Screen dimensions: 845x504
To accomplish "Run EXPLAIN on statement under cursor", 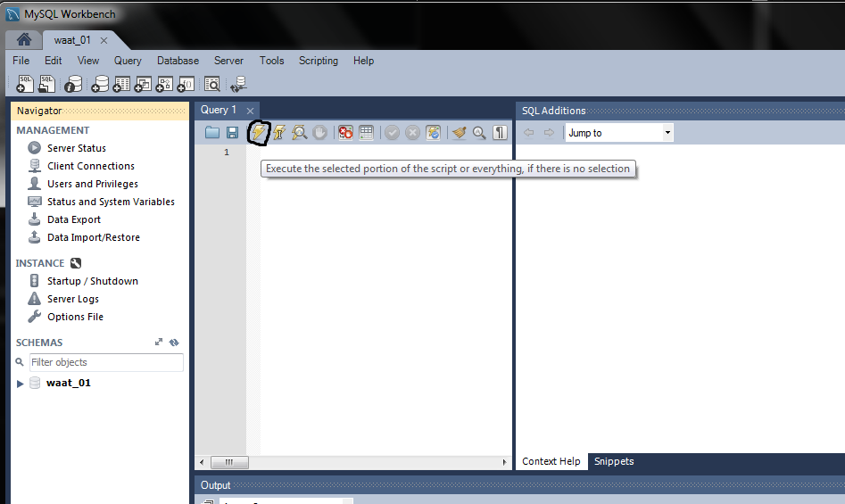I will click(x=300, y=132).
